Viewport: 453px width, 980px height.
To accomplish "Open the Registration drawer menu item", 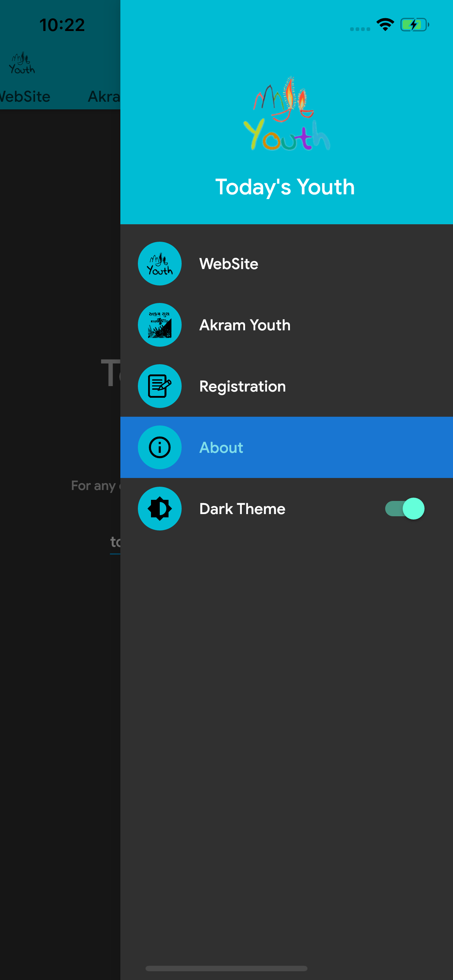I will (287, 386).
